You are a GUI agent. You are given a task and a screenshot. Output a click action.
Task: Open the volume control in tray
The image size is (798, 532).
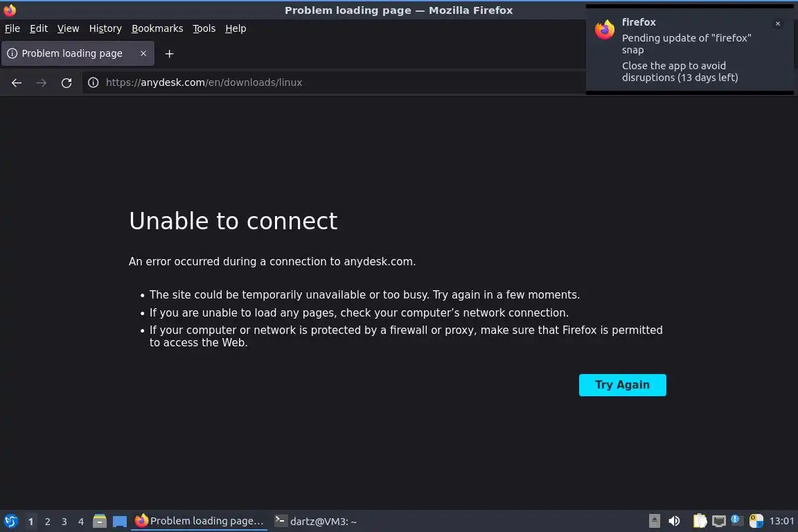click(x=674, y=521)
